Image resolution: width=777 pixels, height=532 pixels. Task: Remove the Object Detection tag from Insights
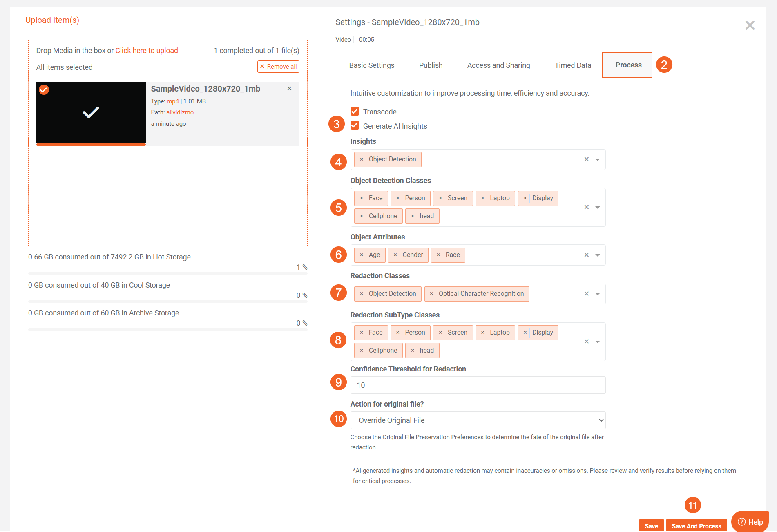click(x=361, y=159)
